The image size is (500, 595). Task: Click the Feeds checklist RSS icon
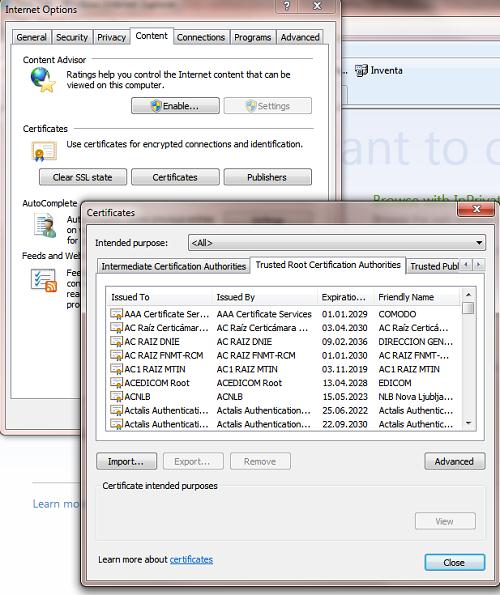(x=44, y=280)
